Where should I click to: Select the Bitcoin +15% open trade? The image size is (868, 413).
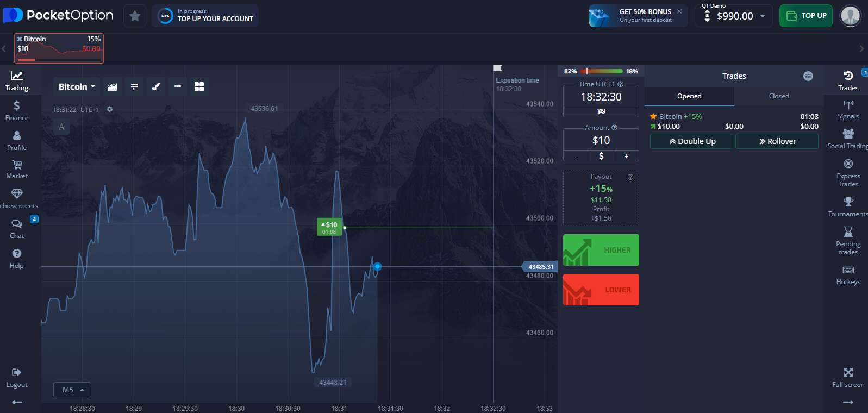734,121
